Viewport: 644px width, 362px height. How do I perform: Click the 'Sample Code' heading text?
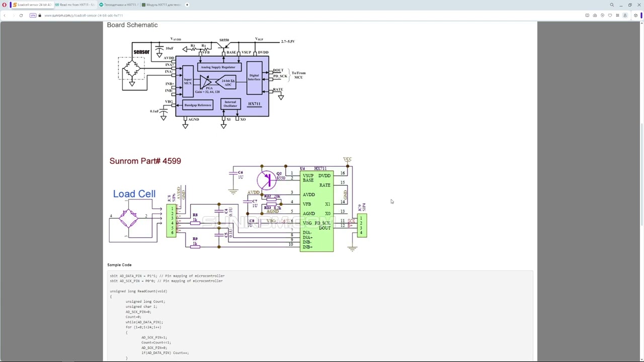click(119, 265)
